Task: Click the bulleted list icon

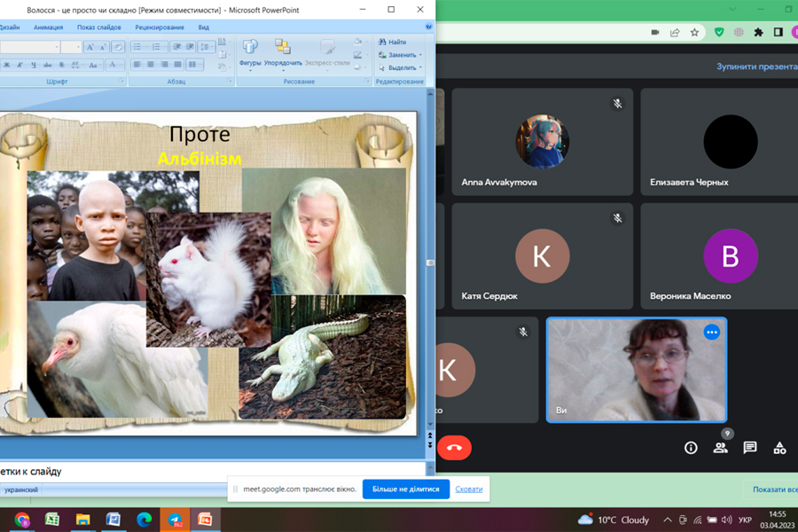Action: pyautogui.click(x=139, y=47)
